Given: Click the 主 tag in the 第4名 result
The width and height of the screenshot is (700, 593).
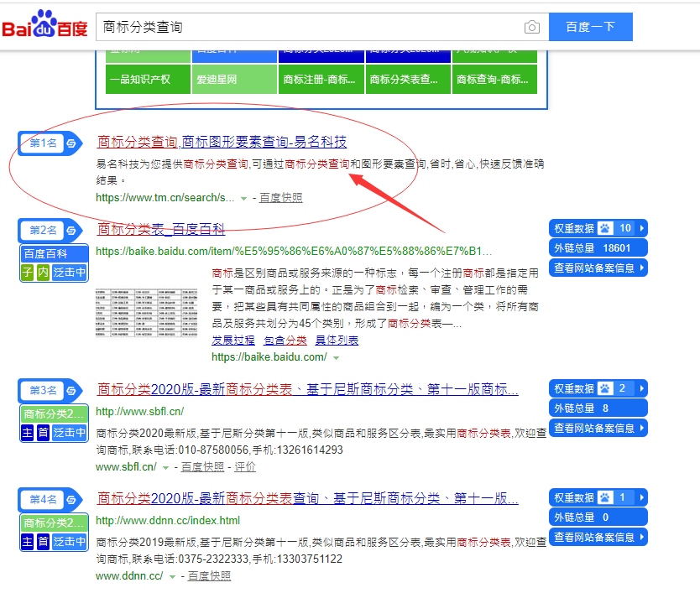Looking at the screenshot, I should pyautogui.click(x=27, y=541).
